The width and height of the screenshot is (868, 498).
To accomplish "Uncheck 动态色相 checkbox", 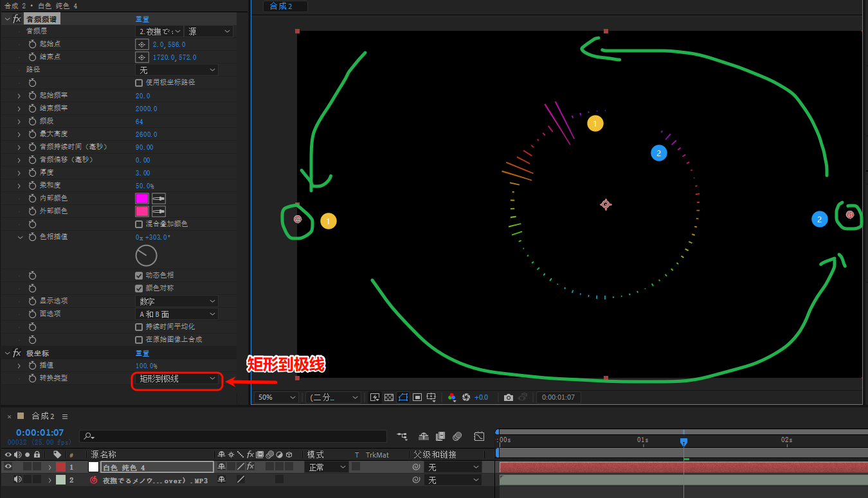I will coord(139,276).
